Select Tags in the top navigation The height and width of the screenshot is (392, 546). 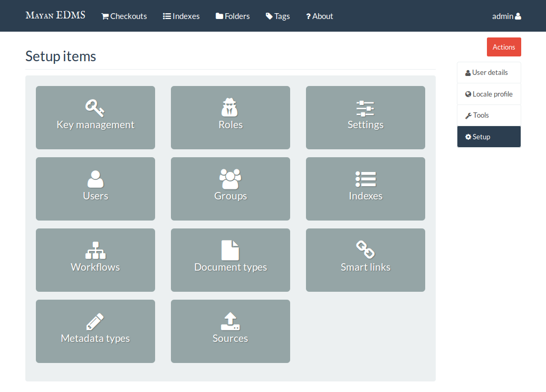click(x=277, y=16)
